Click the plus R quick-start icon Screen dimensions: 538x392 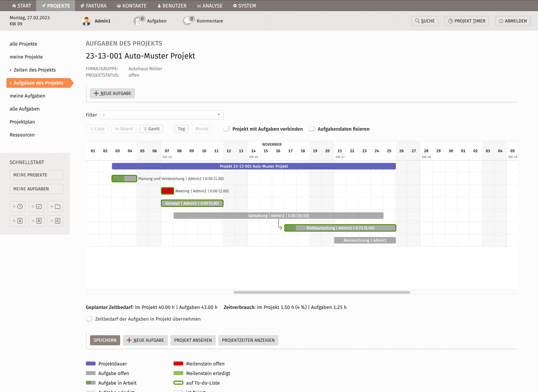[36, 221]
